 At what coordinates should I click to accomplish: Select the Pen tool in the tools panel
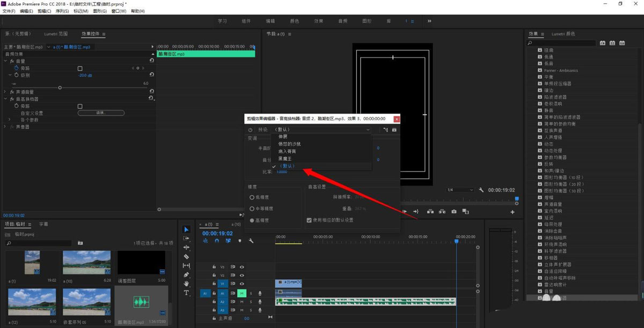(186, 274)
